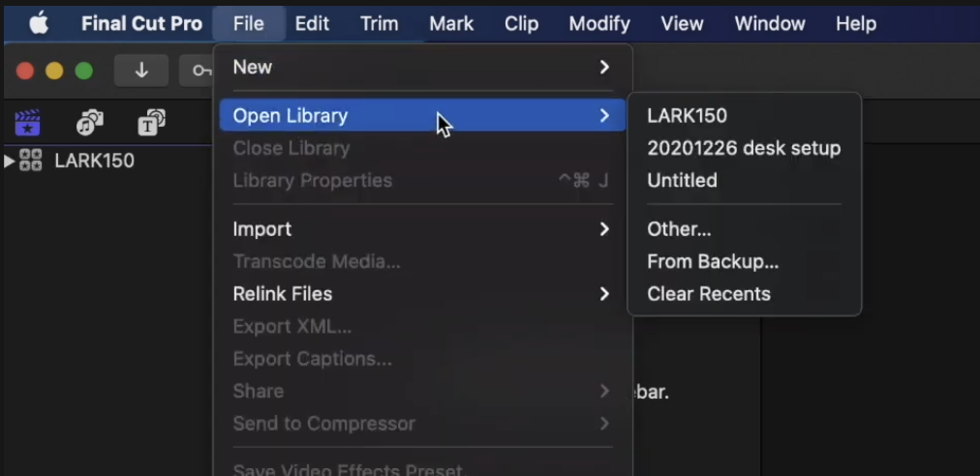The image size is (980, 476).
Task: Click the yellow minimize window button
Action: pyautogui.click(x=54, y=71)
